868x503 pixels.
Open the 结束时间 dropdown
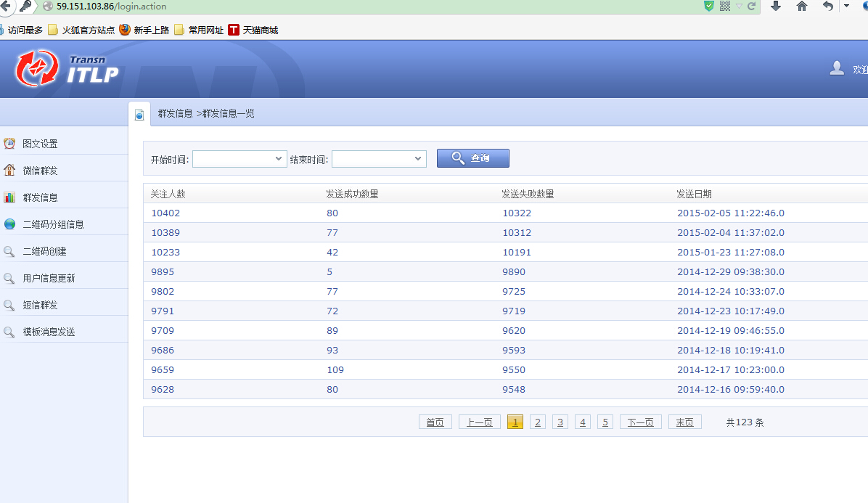[x=379, y=159]
